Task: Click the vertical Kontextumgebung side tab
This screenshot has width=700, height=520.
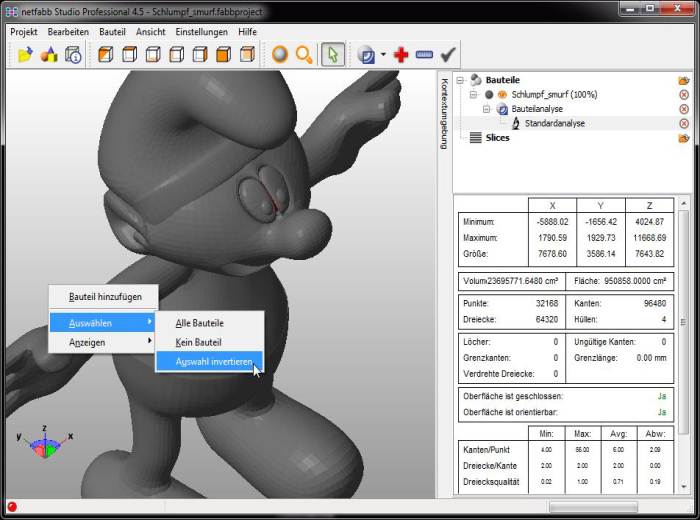Action: click(x=444, y=112)
